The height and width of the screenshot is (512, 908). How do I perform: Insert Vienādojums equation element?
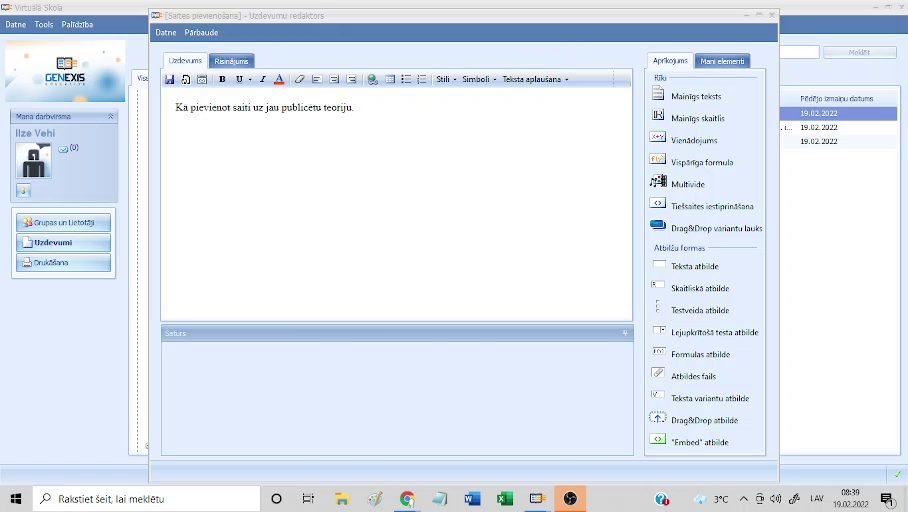[x=694, y=140]
